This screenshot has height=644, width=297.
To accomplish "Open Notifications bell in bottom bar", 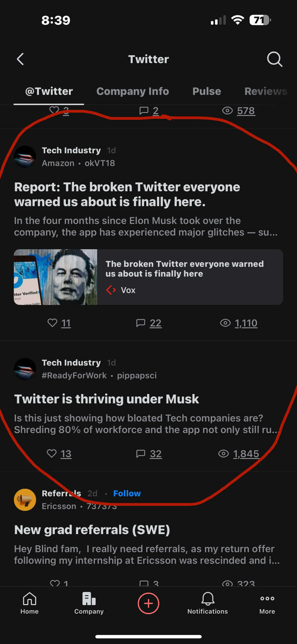I will click(207, 603).
